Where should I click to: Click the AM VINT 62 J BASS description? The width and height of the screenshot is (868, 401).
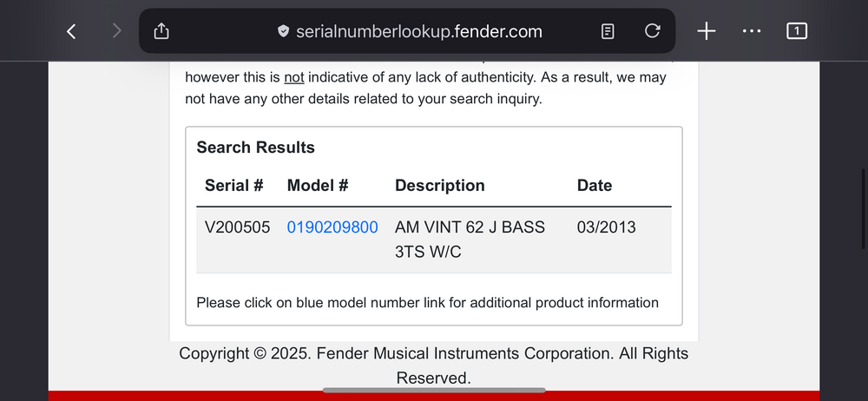click(x=470, y=227)
